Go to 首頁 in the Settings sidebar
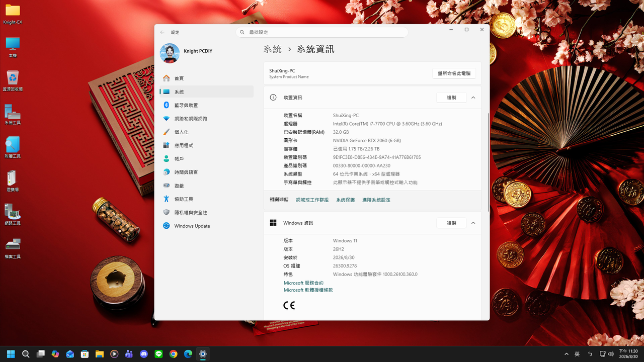The width and height of the screenshot is (644, 362). [x=206, y=78]
